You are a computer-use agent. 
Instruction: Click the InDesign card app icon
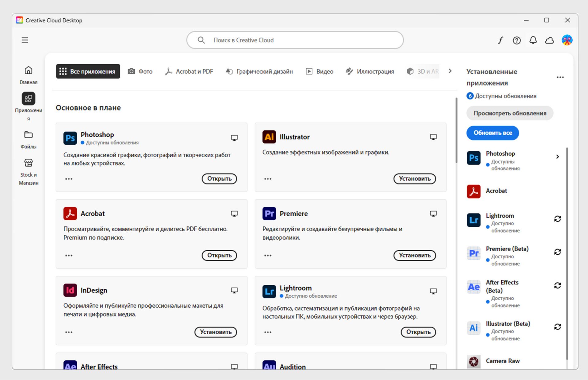coord(70,290)
